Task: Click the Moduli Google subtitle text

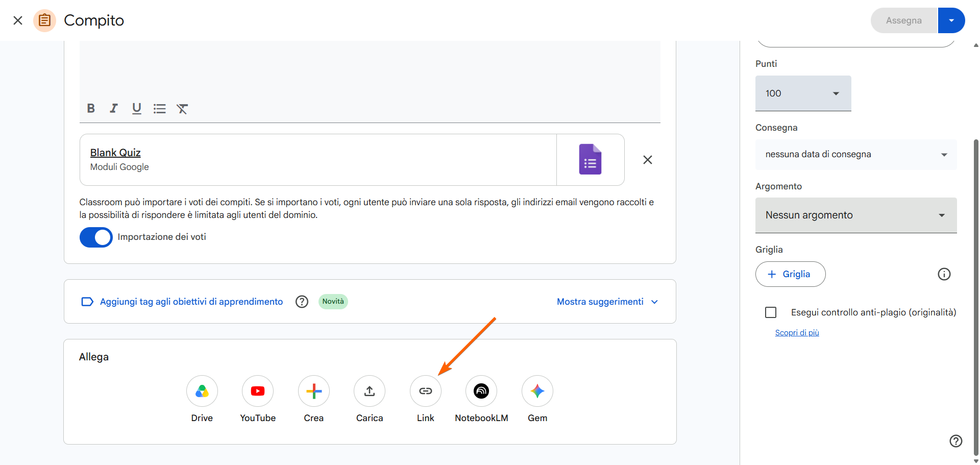Action: coord(119,167)
